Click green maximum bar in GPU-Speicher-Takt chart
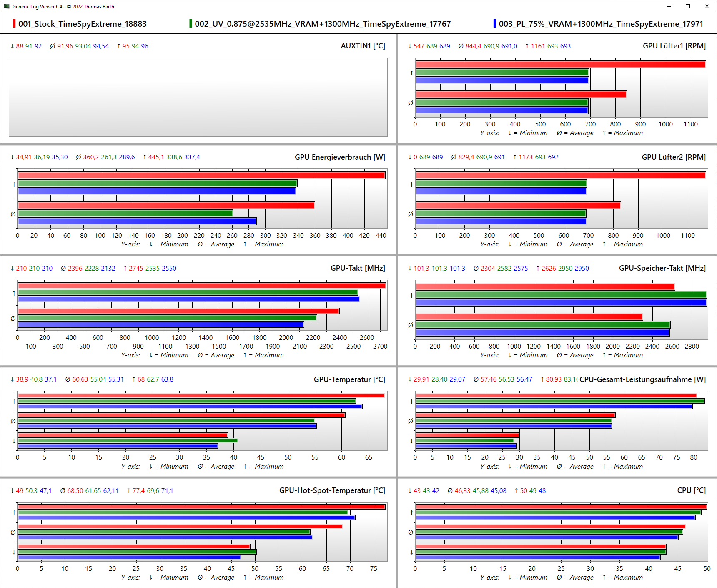This screenshot has height=588, width=717. [561, 295]
